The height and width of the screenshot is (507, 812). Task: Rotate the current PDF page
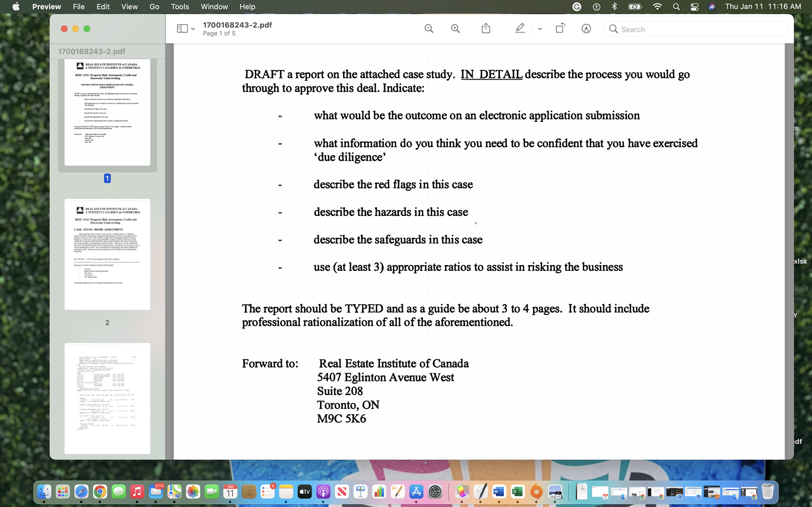560,28
